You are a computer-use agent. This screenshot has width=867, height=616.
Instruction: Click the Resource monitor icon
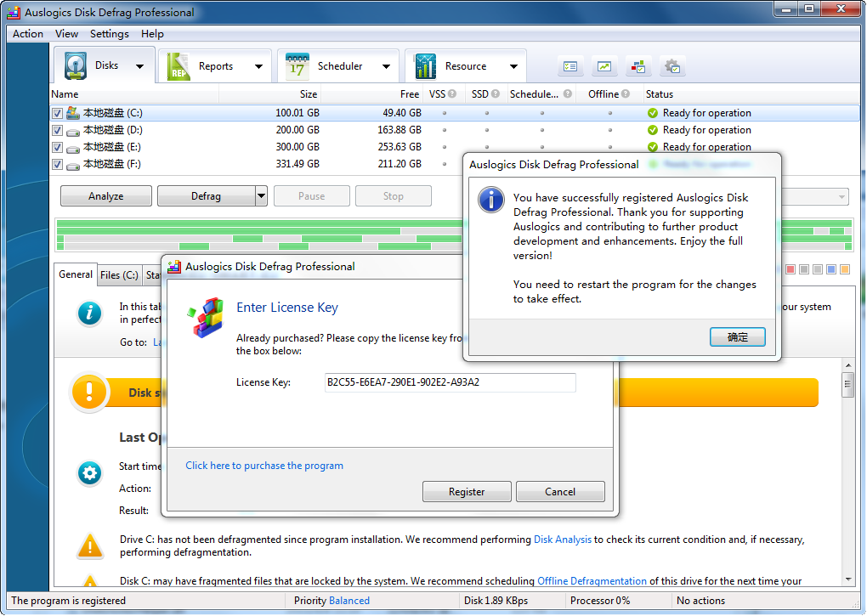426,66
